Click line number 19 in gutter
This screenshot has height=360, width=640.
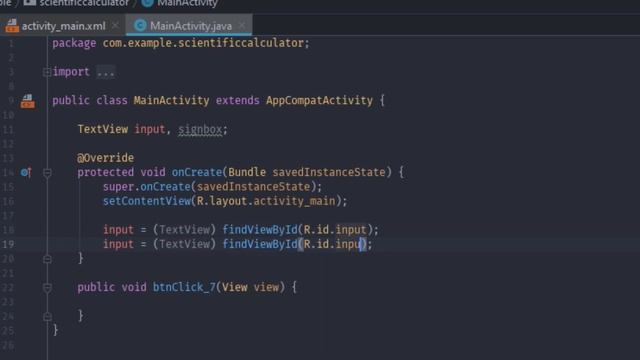pos(9,244)
